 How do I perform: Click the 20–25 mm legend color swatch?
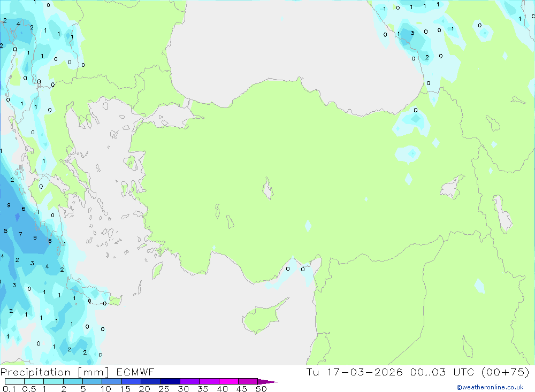(x=150, y=381)
